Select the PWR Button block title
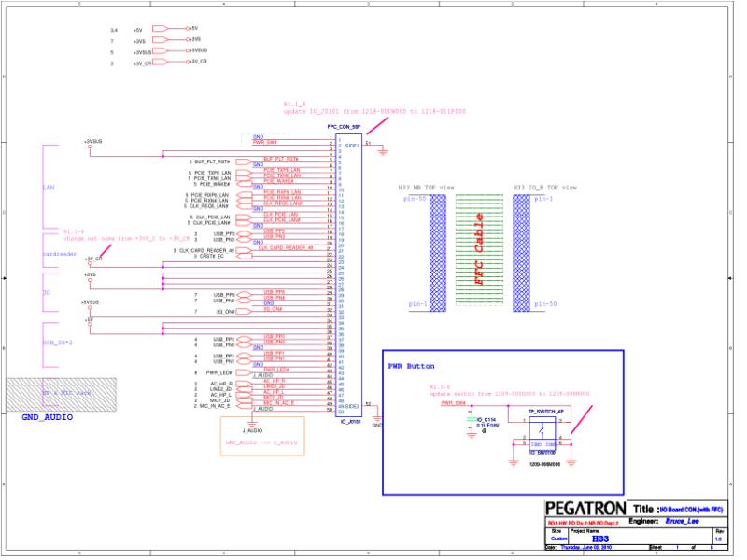The height and width of the screenshot is (560, 747). (411, 366)
